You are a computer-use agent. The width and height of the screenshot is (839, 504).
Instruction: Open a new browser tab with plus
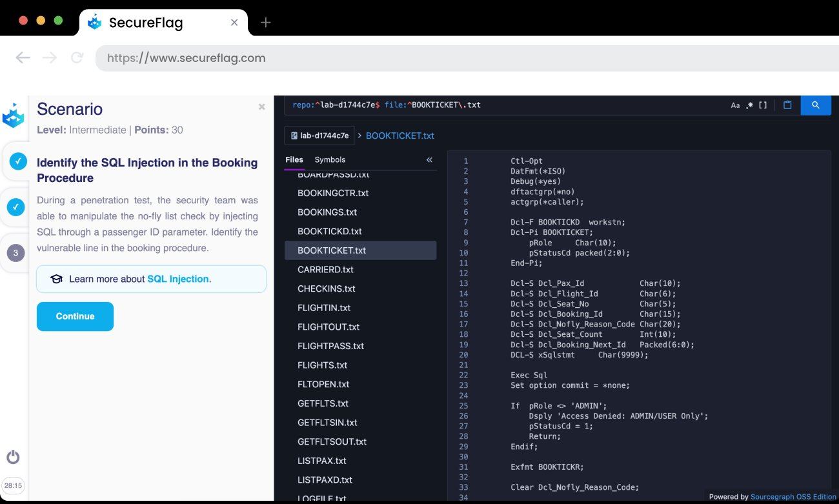tap(265, 23)
